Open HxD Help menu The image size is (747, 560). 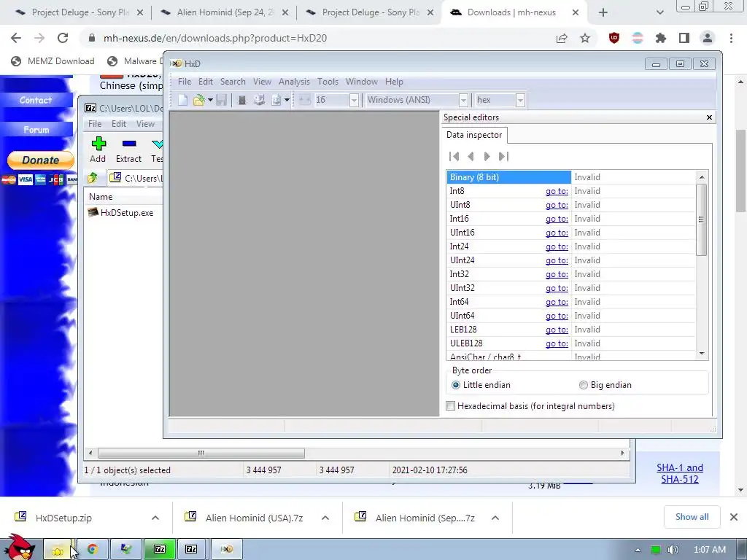[394, 82]
